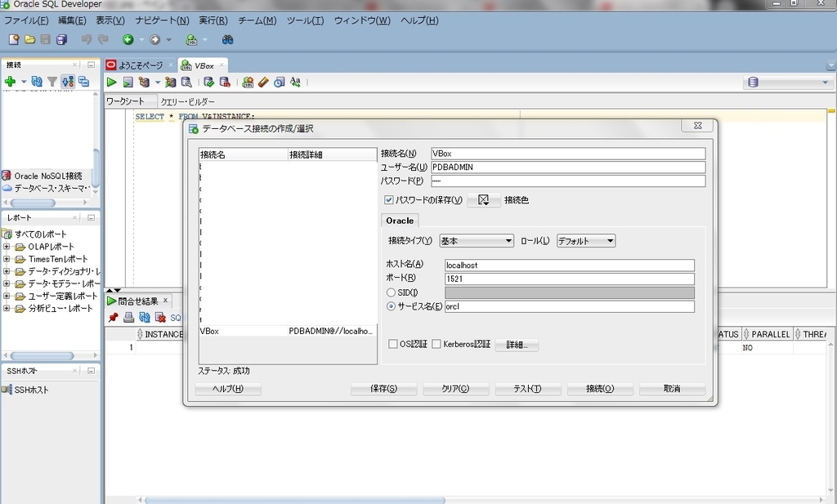Screen dimensions: 837x504
Task: Click the binoculars Find DB Object icon
Action: 227,39
